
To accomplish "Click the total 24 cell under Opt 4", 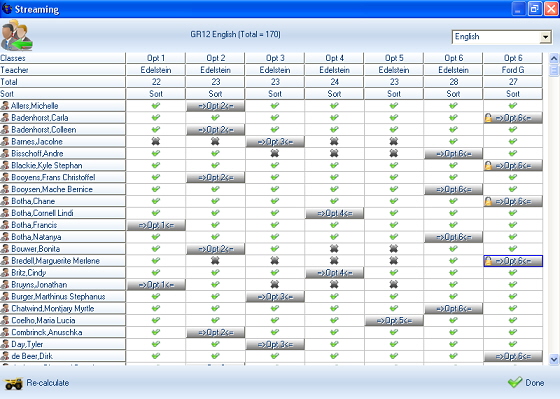I will pos(334,82).
